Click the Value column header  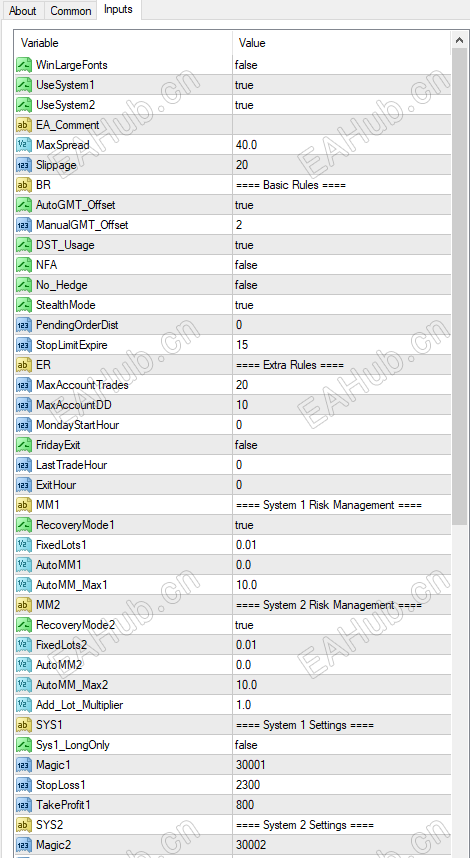tap(252, 43)
